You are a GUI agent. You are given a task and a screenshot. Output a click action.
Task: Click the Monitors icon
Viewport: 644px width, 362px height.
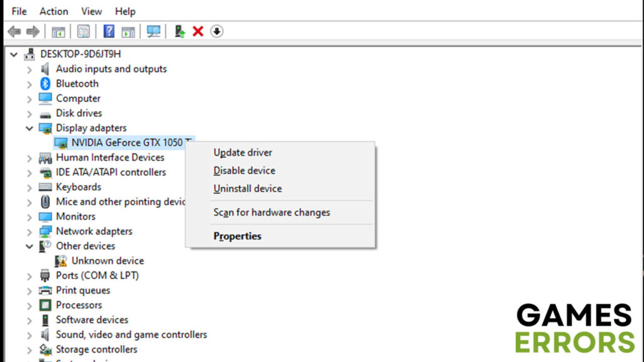pyautogui.click(x=45, y=217)
